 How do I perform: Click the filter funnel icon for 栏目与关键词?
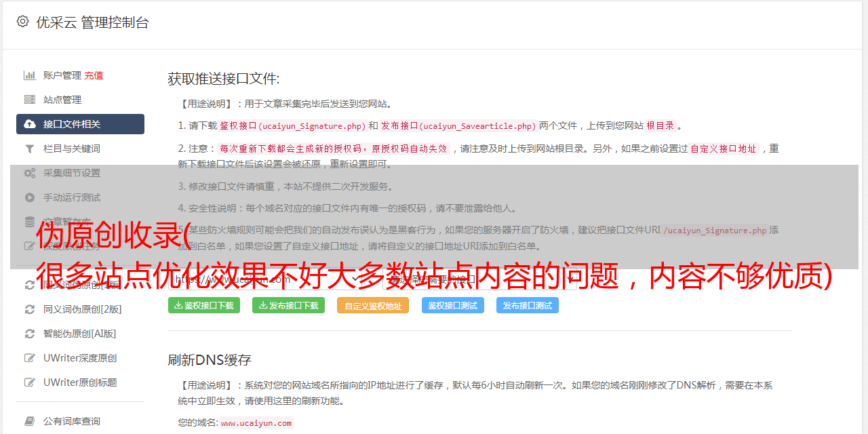[29, 149]
